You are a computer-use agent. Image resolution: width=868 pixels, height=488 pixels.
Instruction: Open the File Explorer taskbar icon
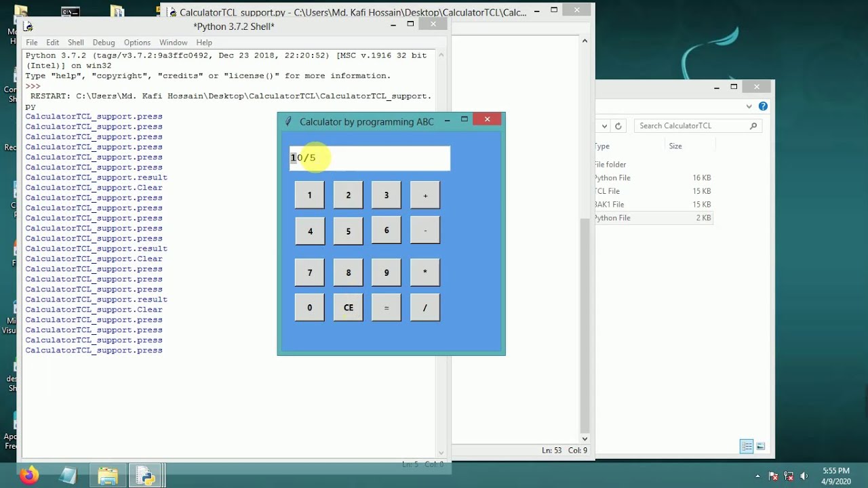pos(107,476)
